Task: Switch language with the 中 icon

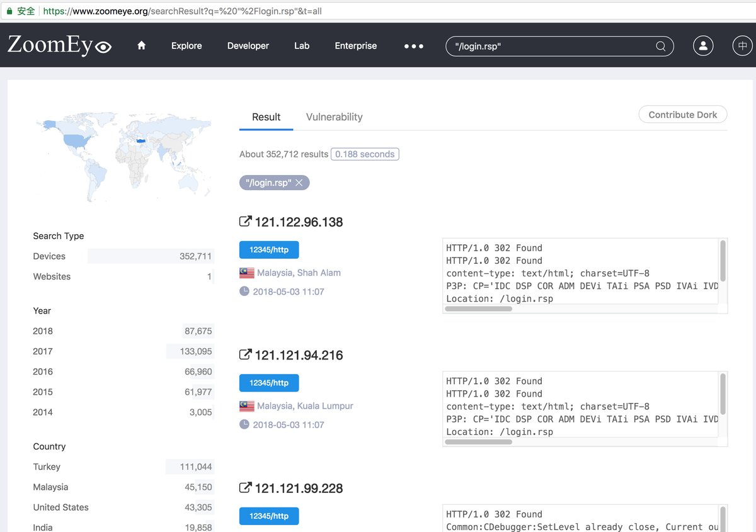Action: coord(743,46)
